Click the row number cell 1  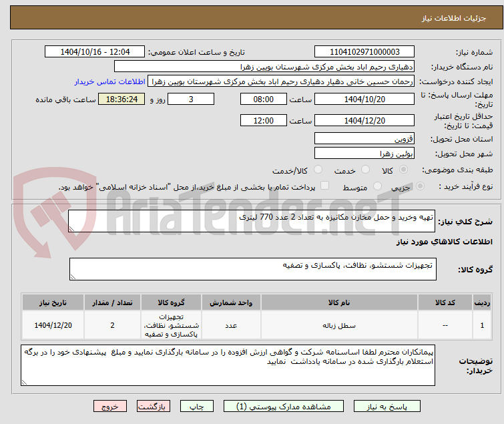[482, 325]
